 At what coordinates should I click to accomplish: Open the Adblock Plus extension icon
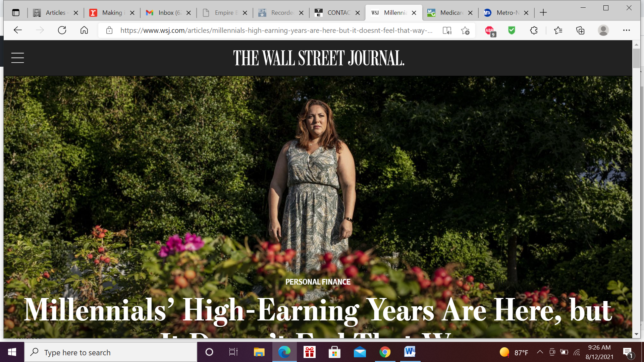(x=490, y=31)
